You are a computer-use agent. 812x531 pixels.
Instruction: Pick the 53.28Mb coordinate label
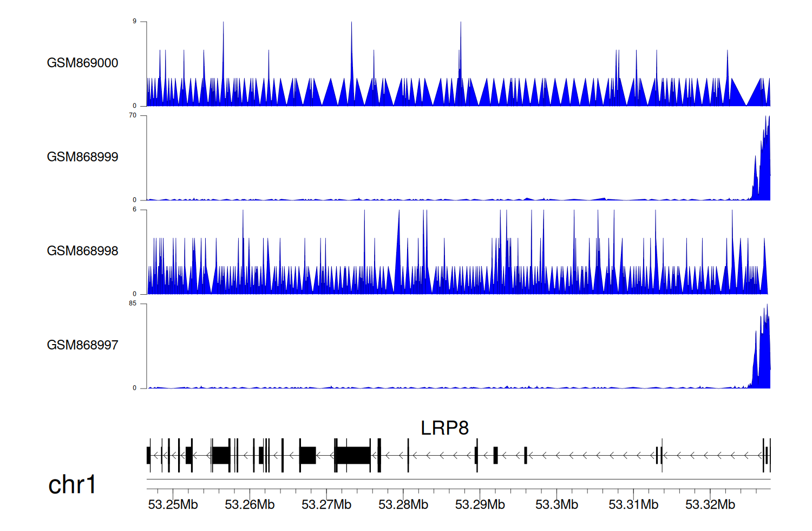[403, 504]
